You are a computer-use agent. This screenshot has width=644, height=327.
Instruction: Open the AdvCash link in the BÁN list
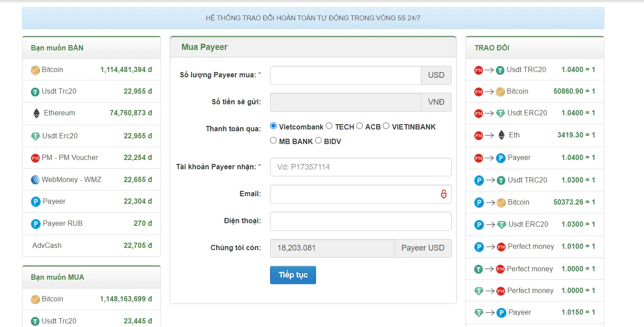pos(47,246)
